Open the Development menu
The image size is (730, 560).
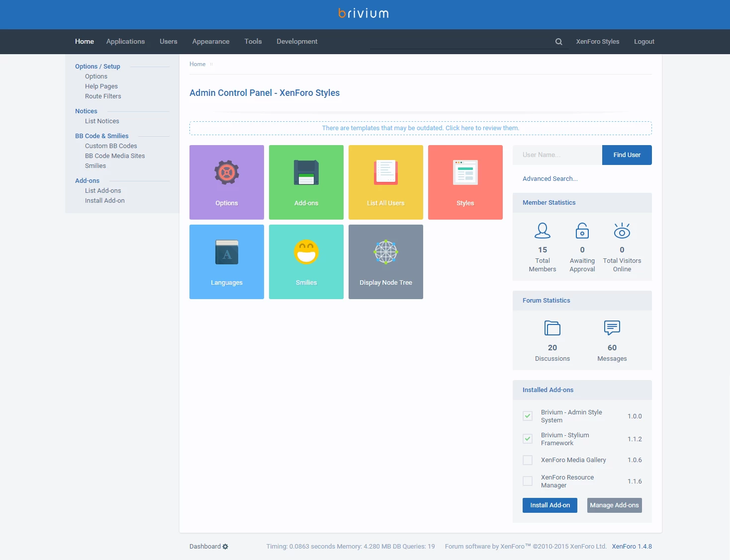[297, 42]
